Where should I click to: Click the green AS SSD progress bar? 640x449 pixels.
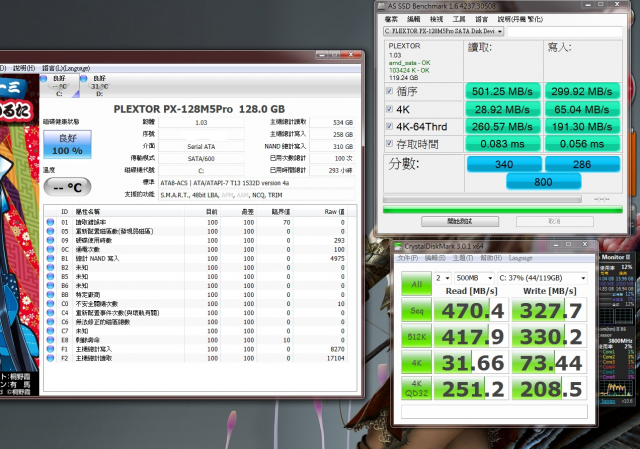pyautogui.click(x=503, y=210)
